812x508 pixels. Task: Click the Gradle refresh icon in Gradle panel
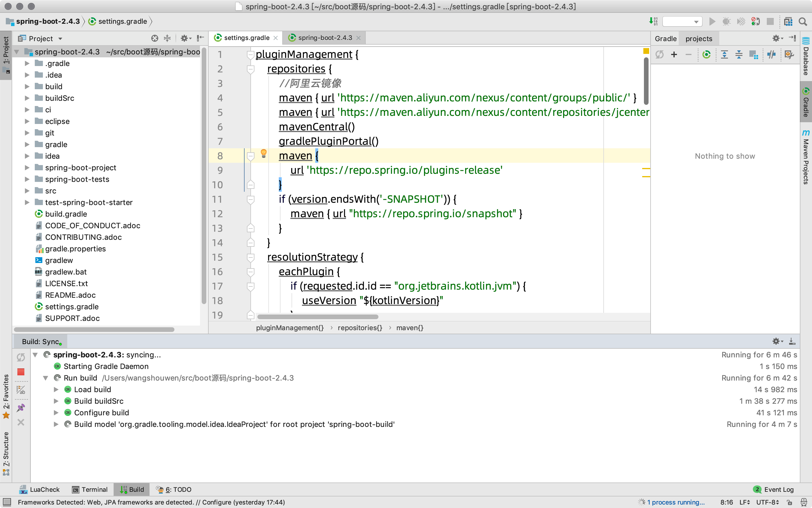659,54
